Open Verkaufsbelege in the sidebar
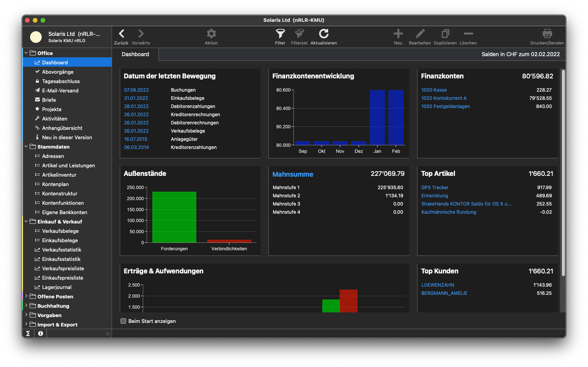This screenshot has height=367, width=588. pos(60,231)
